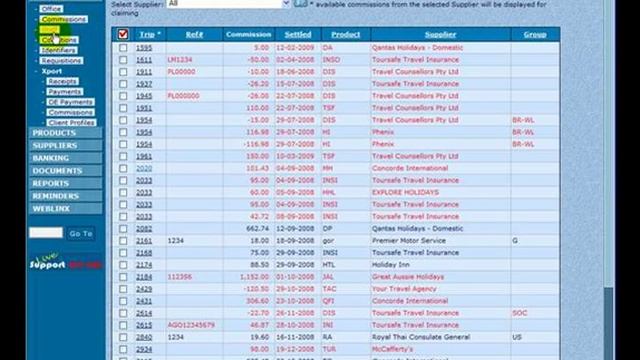Click supplier cell 'Holiday Inn'
This screenshot has height=360, width=640.
[x=391, y=265]
